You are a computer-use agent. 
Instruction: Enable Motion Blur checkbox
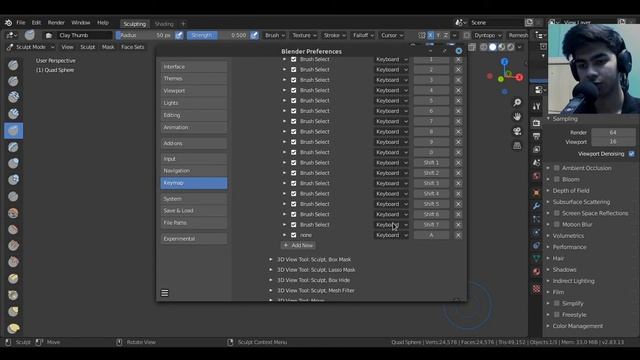coord(556,224)
